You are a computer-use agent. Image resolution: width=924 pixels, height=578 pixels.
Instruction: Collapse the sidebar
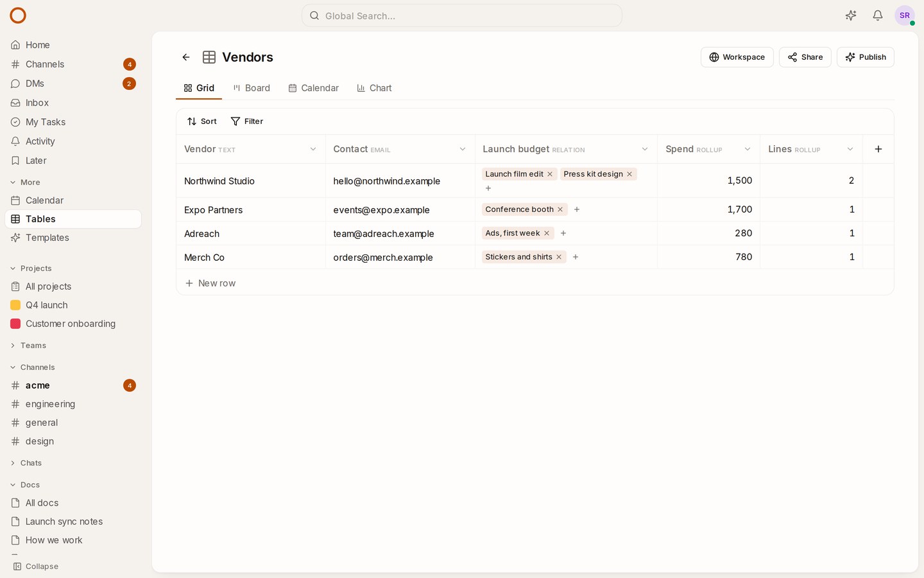tap(36, 566)
